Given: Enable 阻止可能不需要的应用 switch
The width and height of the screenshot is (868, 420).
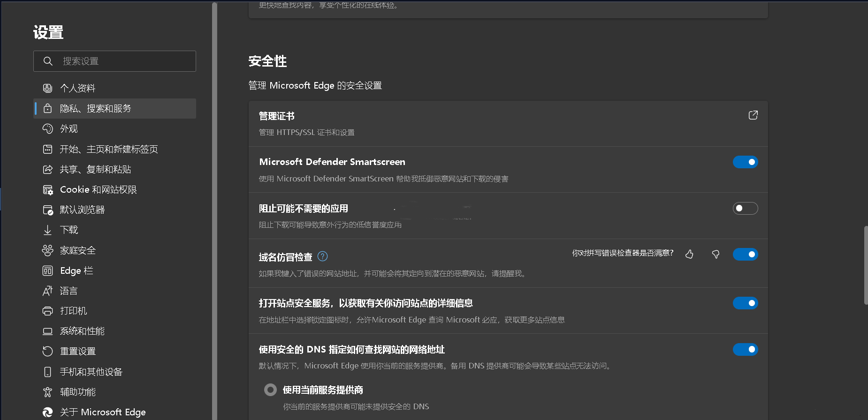Looking at the screenshot, I should 746,208.
